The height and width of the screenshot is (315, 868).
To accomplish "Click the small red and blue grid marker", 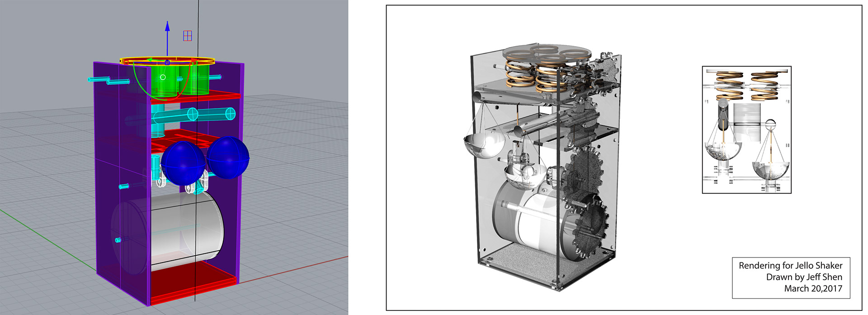I will [188, 36].
